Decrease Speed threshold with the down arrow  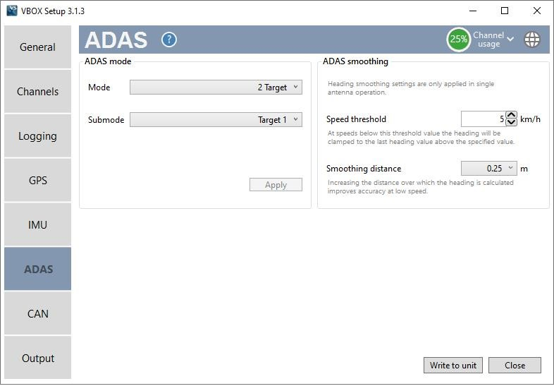pyautogui.click(x=511, y=123)
